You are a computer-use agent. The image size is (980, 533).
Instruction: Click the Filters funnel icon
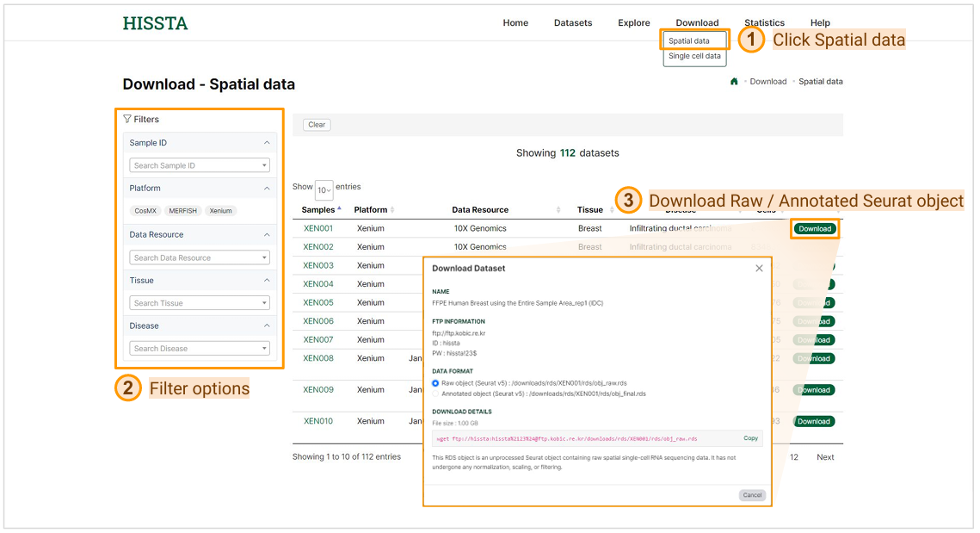(x=127, y=120)
